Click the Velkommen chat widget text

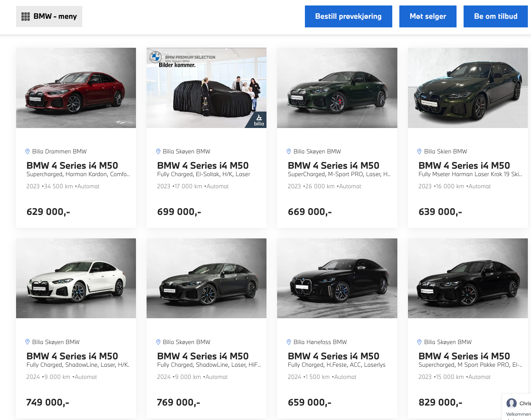(x=518, y=414)
